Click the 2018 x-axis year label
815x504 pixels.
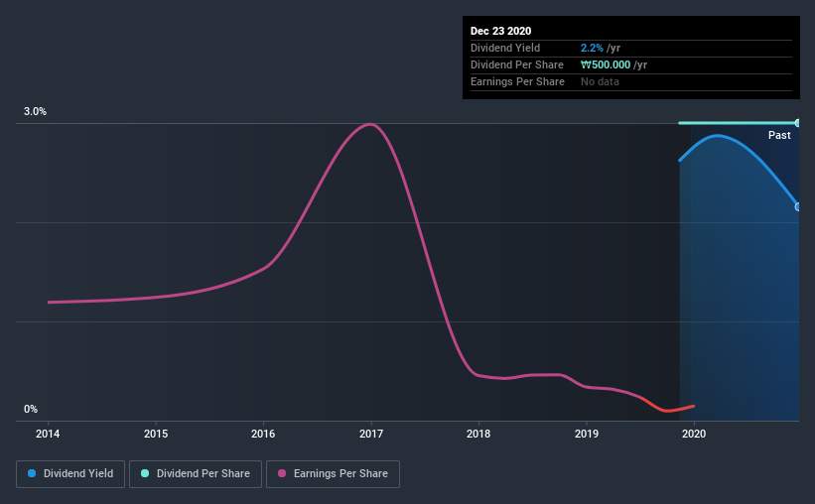(478, 434)
